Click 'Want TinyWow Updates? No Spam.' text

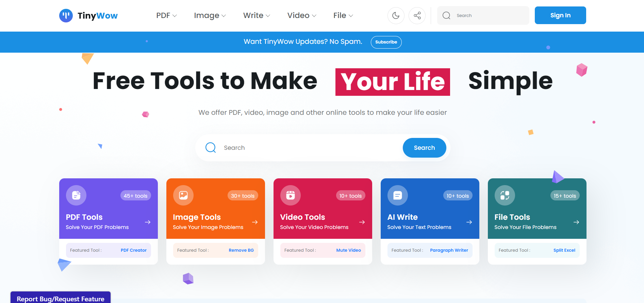[x=303, y=42]
